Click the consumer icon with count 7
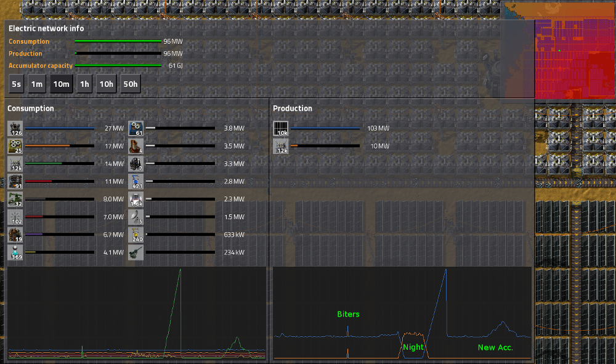This screenshot has width=616, height=364. pos(136,164)
